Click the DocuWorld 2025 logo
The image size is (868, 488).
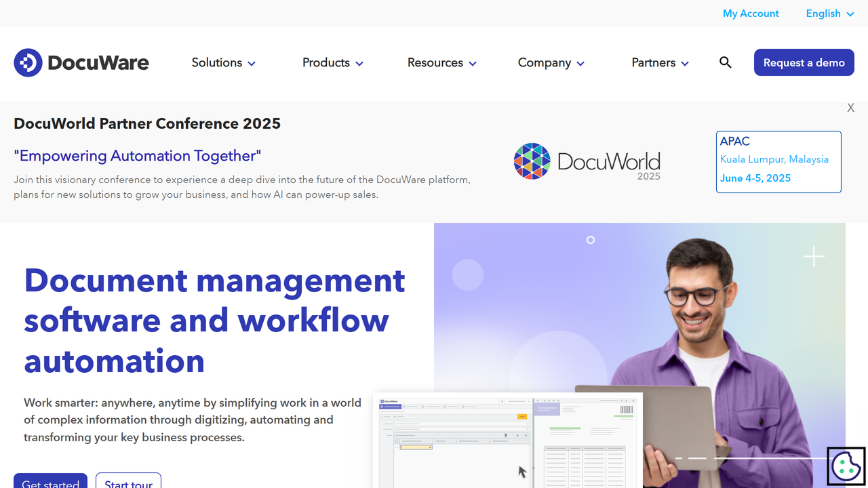[x=587, y=161]
